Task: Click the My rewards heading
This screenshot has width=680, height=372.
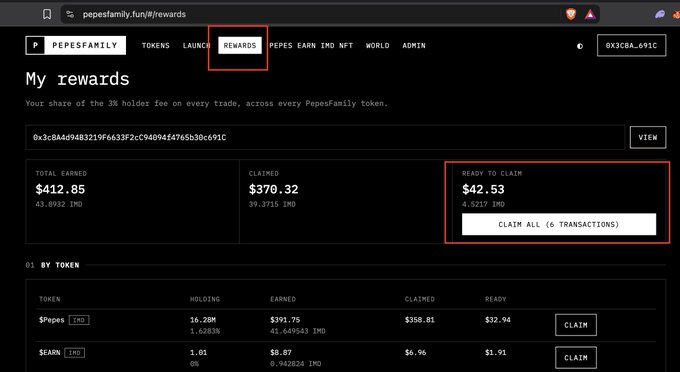Action: 78,79
